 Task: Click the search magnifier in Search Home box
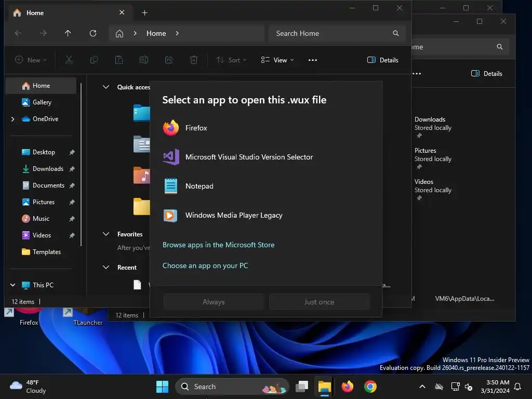(x=395, y=33)
